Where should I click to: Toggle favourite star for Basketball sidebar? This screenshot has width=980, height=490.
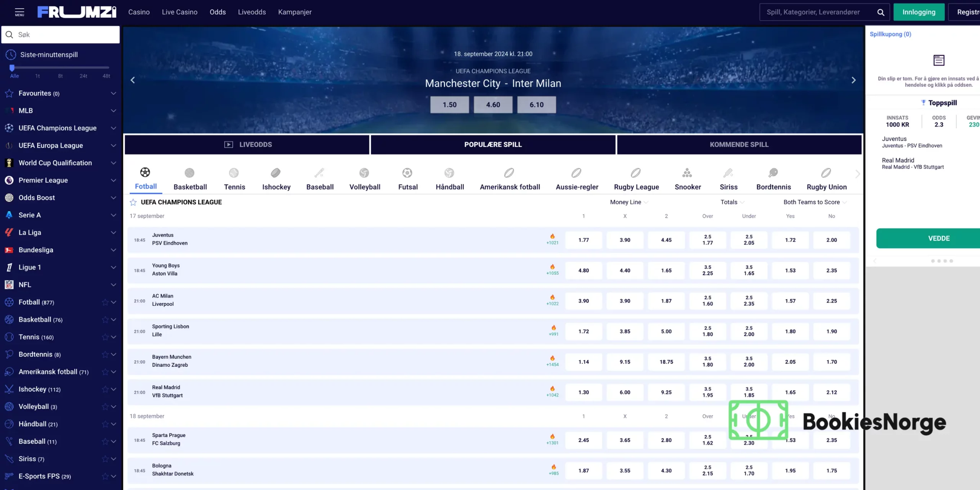tap(105, 320)
